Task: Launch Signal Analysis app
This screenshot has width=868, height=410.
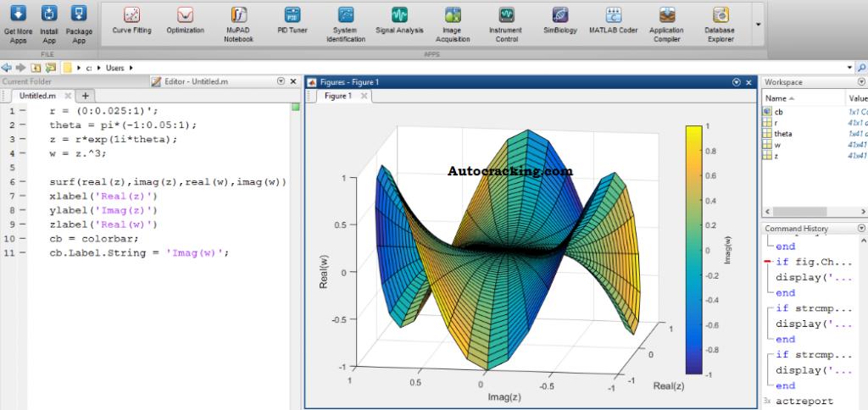Action: [x=399, y=21]
